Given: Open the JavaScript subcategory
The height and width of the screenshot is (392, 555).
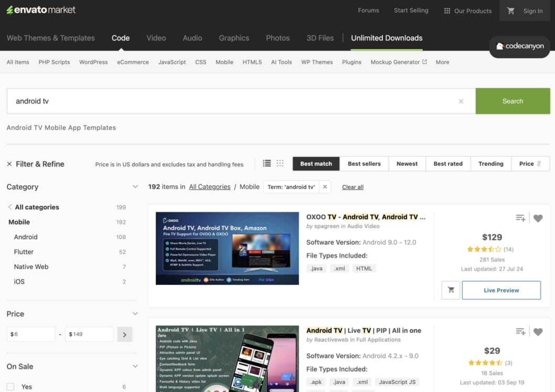Looking at the screenshot, I should pos(172,62).
